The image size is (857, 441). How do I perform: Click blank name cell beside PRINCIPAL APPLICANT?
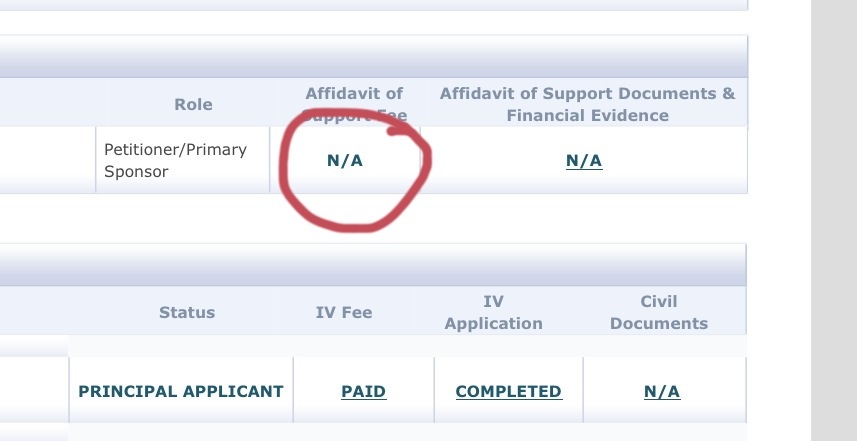pyautogui.click(x=34, y=390)
